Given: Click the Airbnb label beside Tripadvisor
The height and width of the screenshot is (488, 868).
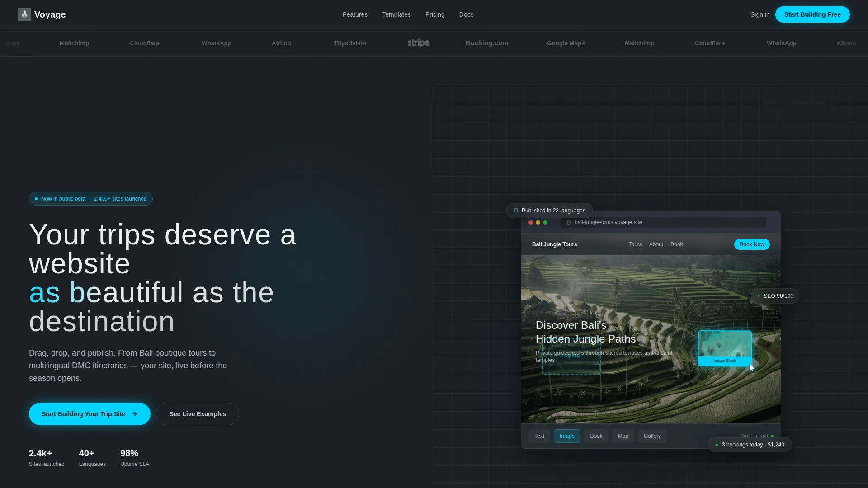Looking at the screenshot, I should pyautogui.click(x=281, y=43).
